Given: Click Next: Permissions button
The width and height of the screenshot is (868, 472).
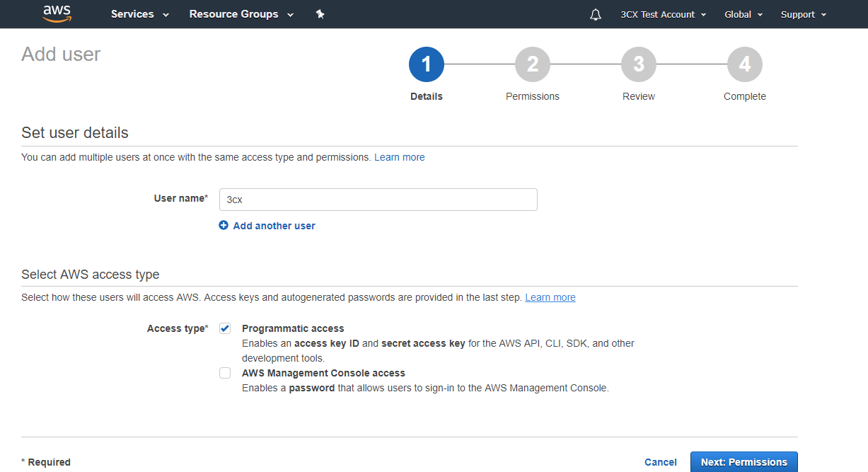Looking at the screenshot, I should (744, 462).
